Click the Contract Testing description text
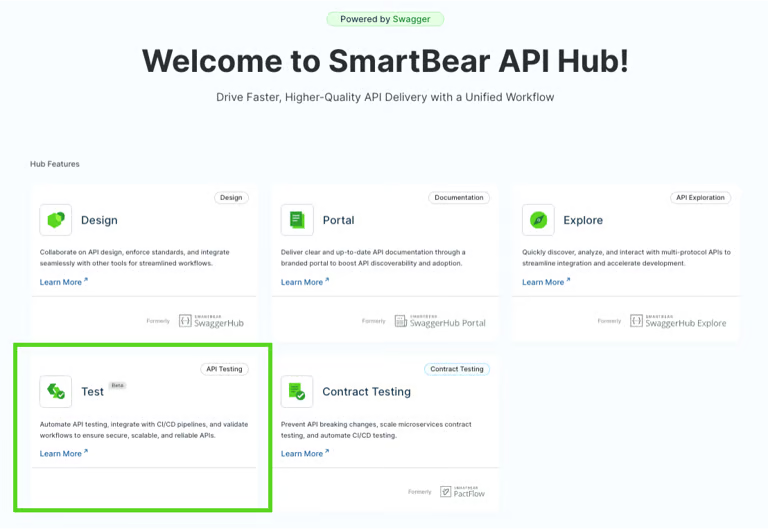 (376, 430)
